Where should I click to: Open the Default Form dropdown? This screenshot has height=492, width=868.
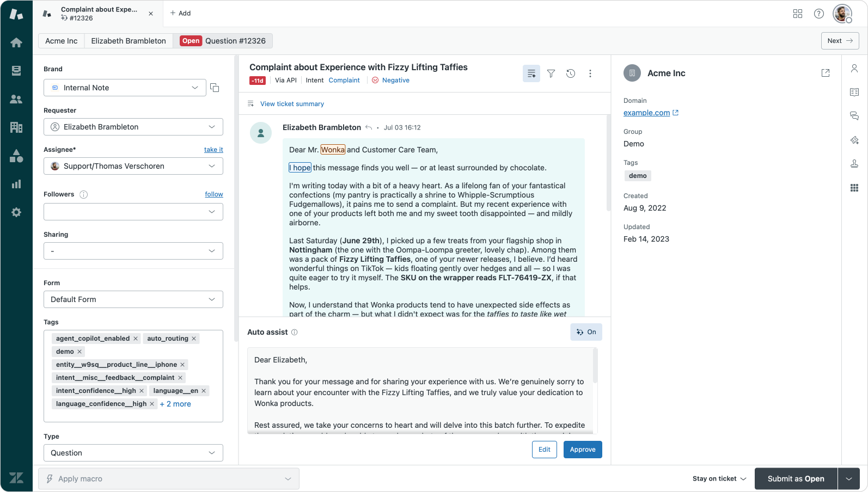[x=133, y=299]
